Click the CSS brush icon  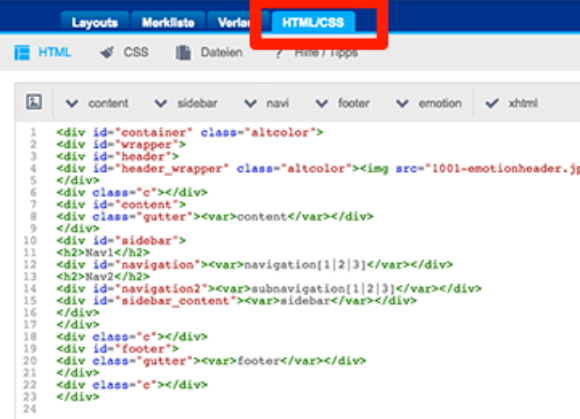click(x=107, y=53)
